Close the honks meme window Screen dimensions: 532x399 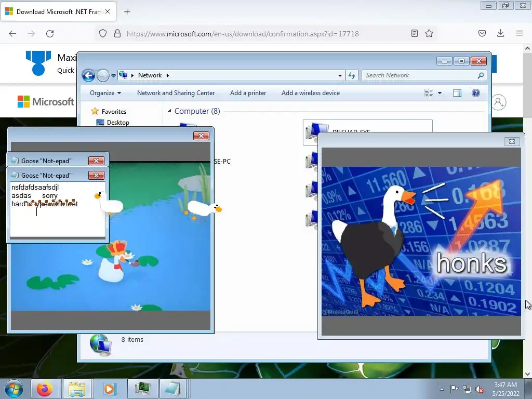(x=512, y=141)
